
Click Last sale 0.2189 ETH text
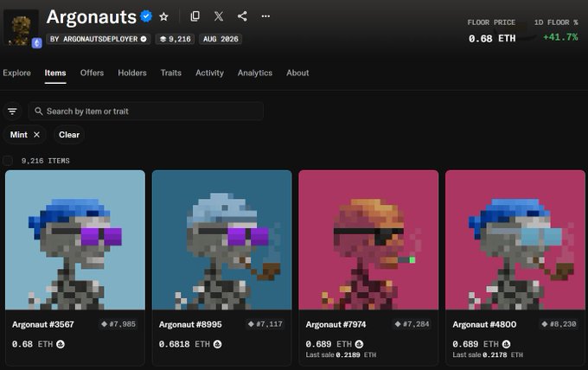[341, 354]
